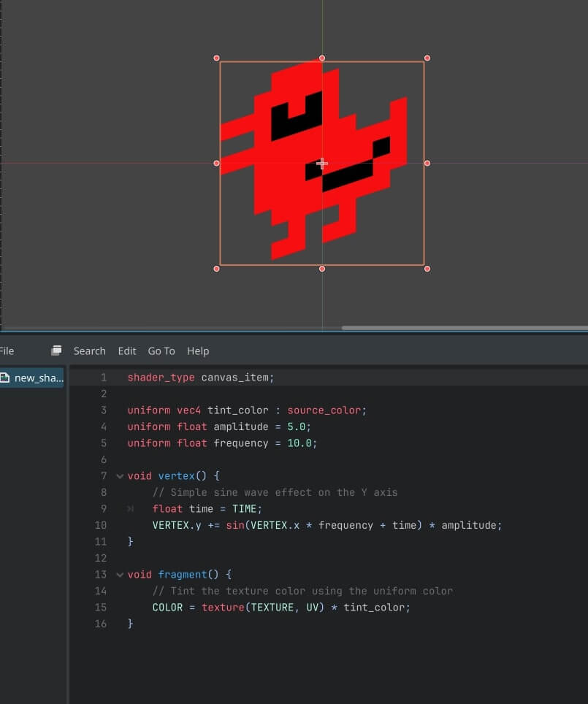
Task: Click the bottom-left selection handle of the sprite
Action: pos(216,269)
